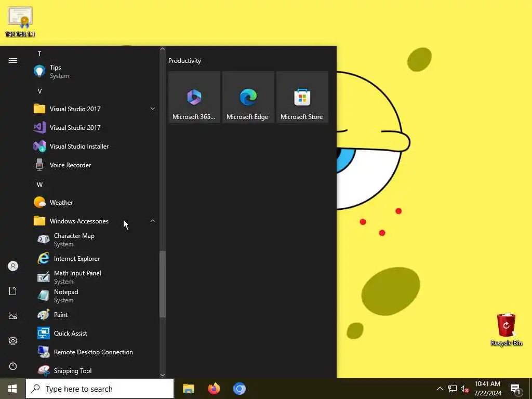
Task: Open Microsoft 365 tile
Action: coord(194,97)
